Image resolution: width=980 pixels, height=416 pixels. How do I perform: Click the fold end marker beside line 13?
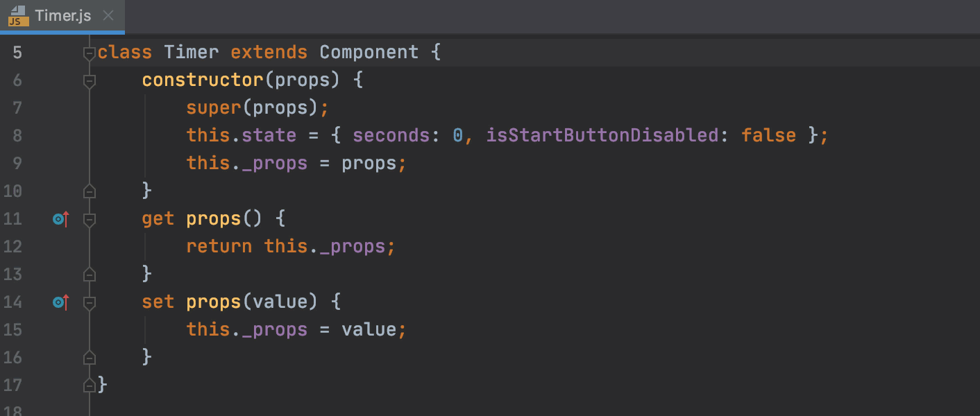89,274
